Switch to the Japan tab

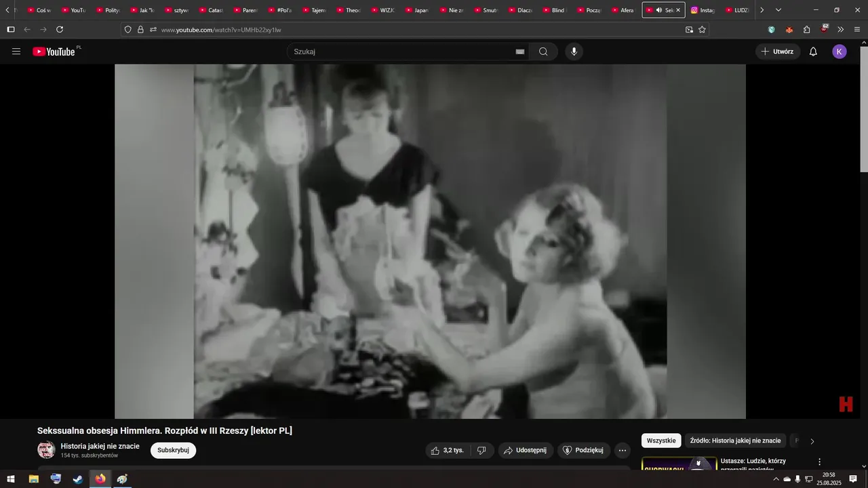pyautogui.click(x=416, y=10)
